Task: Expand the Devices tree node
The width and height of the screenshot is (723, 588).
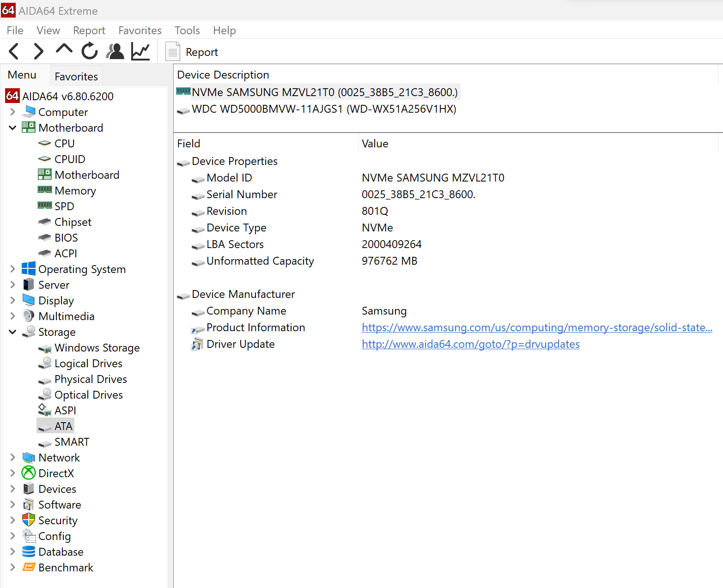Action: click(12, 489)
